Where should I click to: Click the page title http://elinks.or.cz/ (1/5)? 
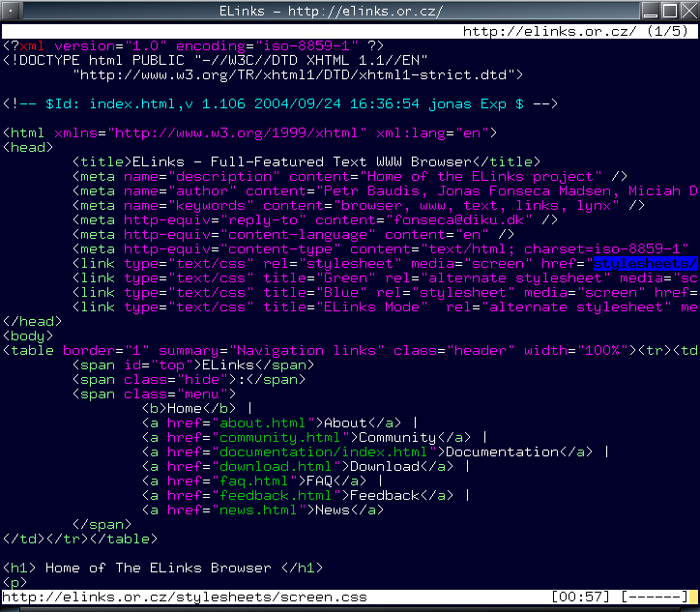tap(575, 31)
